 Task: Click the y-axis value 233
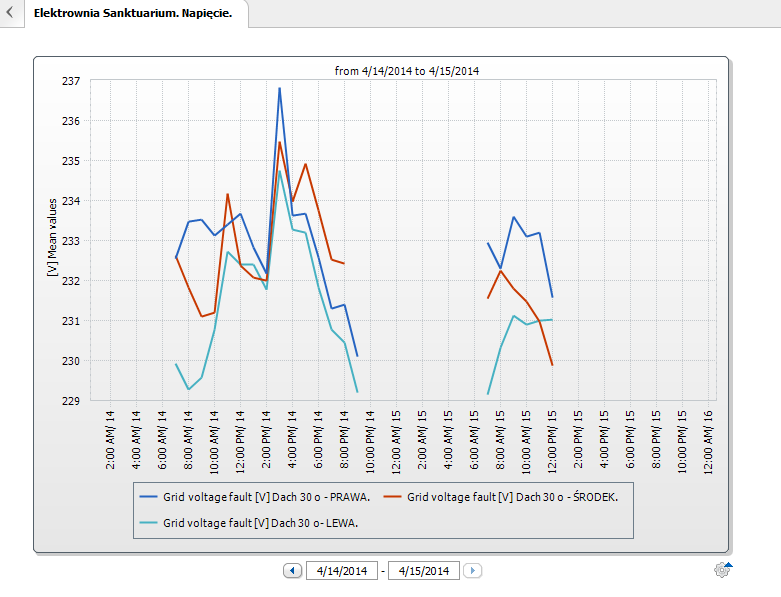(71, 241)
